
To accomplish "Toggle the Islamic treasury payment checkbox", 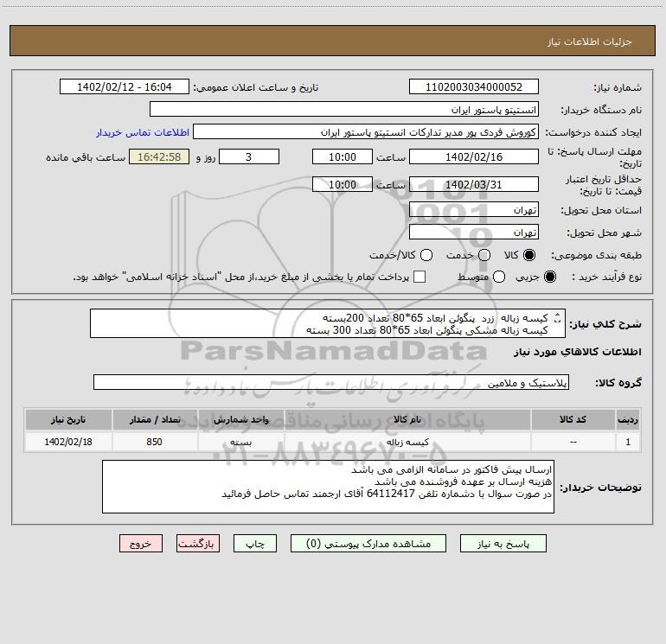I will [419, 277].
